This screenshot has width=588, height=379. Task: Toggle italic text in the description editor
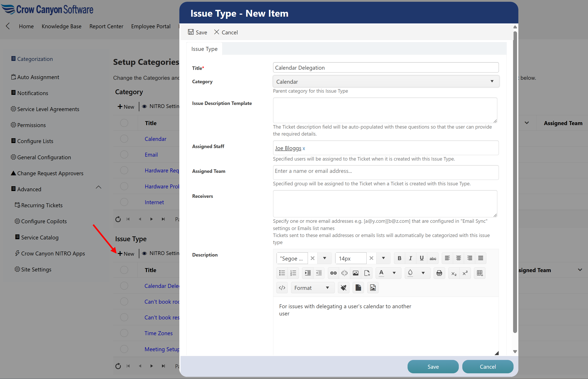coord(410,258)
